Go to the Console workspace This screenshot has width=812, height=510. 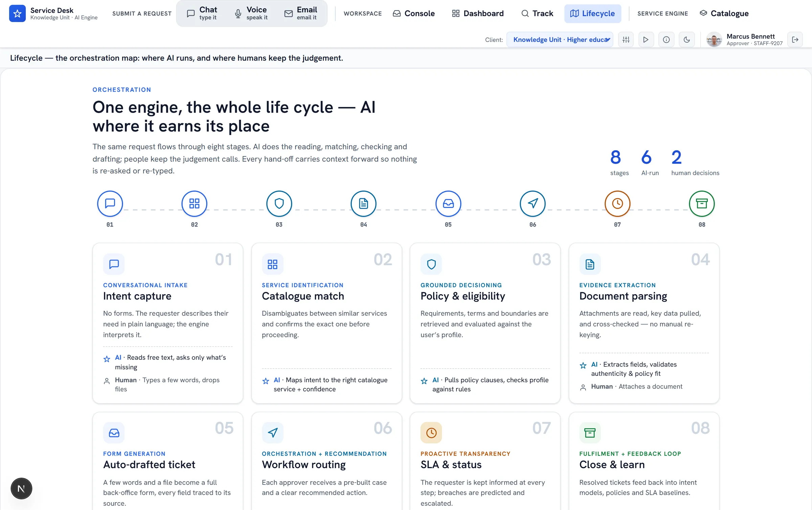click(x=414, y=14)
